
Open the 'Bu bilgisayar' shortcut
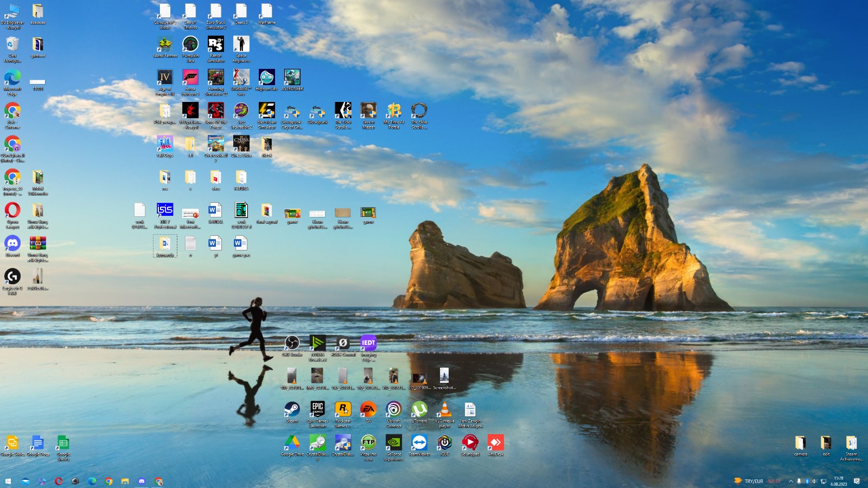12,16
